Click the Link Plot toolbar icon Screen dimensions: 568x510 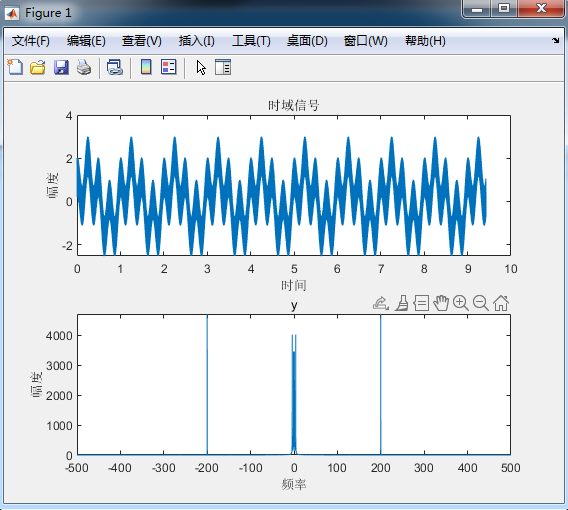click(x=114, y=67)
